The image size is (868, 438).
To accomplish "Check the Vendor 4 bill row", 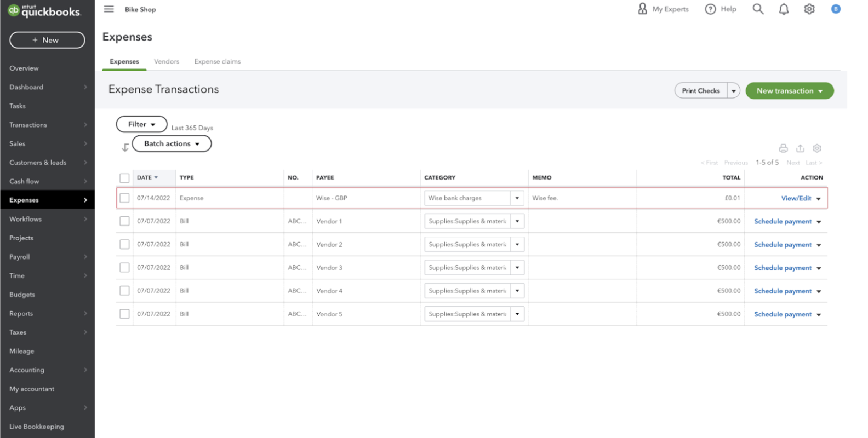I will pyautogui.click(x=124, y=291).
